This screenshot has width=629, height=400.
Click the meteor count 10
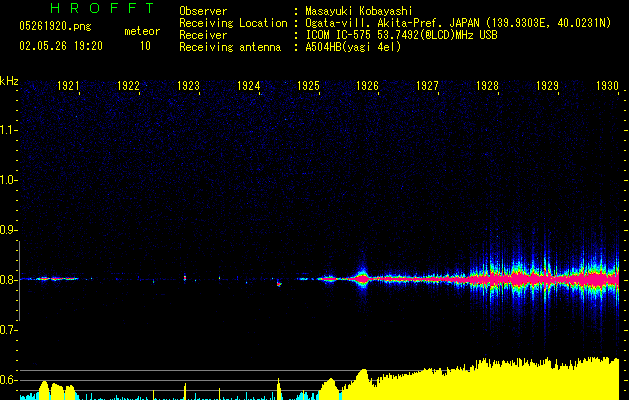pos(145,46)
